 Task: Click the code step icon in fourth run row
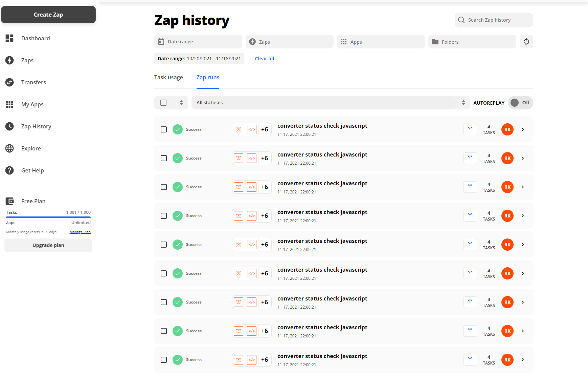pos(252,216)
